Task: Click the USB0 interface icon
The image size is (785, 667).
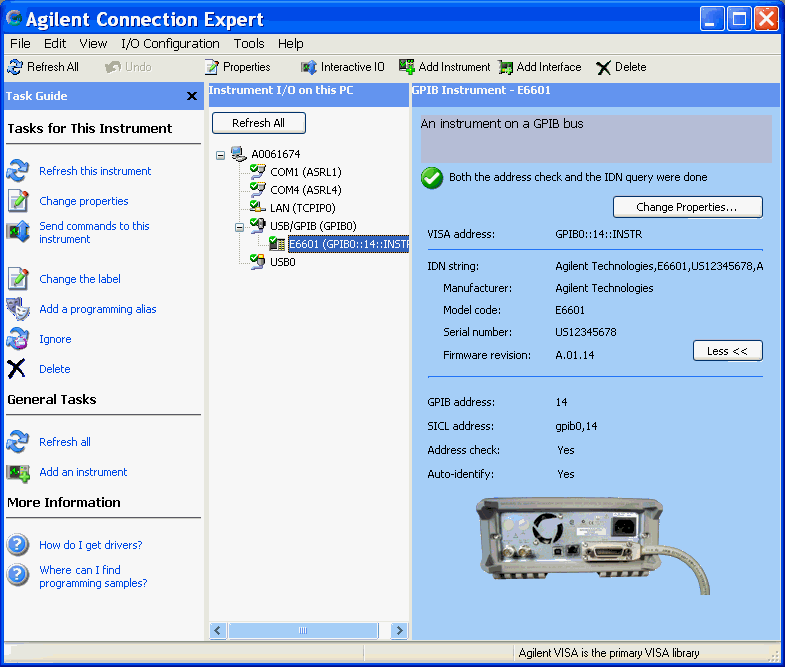Action: coord(257,261)
